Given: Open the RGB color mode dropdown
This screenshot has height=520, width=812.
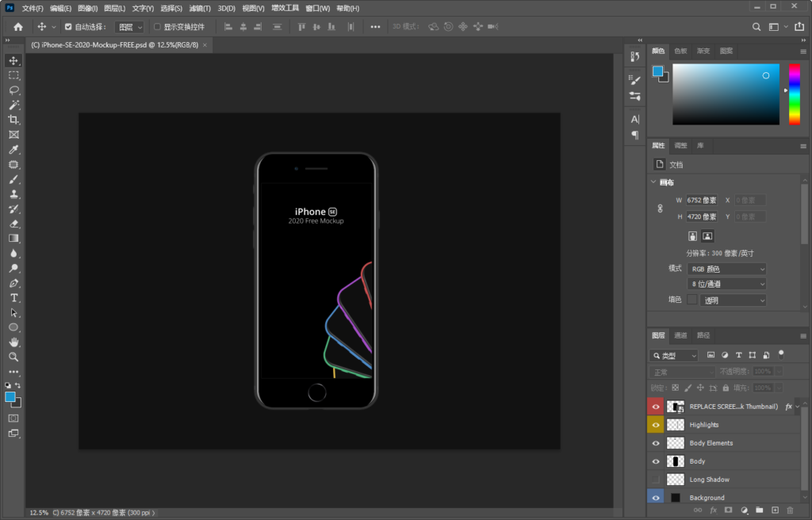Looking at the screenshot, I should [726, 269].
